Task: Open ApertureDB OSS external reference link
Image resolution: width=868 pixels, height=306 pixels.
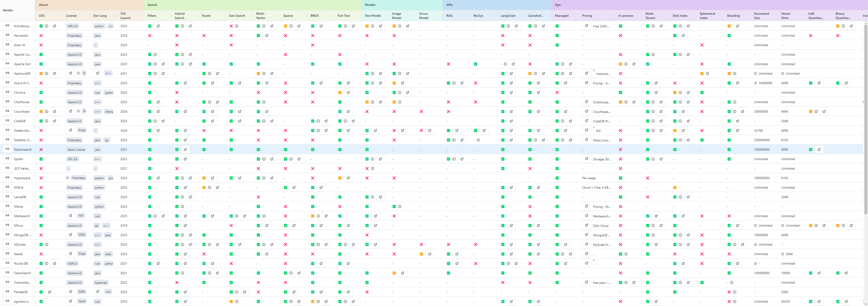Action: 55,73
